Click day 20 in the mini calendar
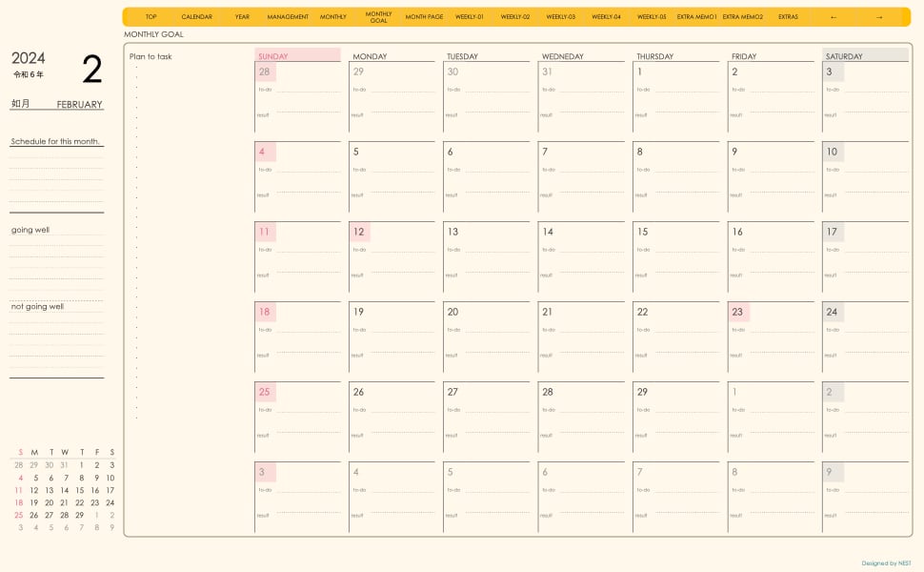This screenshot has height=572, width=924. 50,502
